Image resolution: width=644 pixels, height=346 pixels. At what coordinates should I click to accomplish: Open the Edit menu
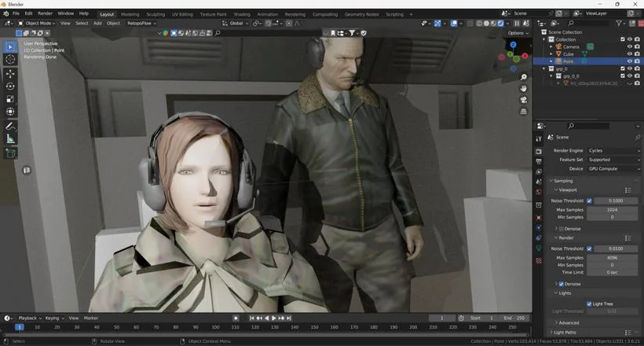[28, 13]
